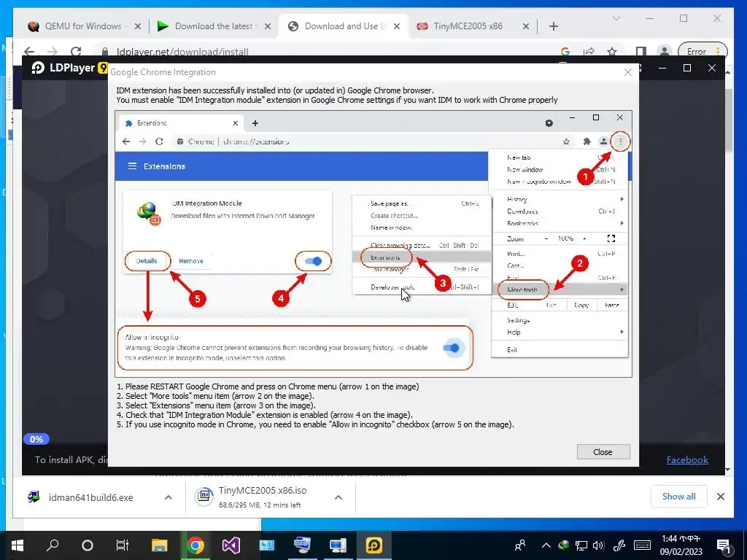This screenshot has height=560, width=747.
Task: Open Windows taskbar search
Action: 53,545
